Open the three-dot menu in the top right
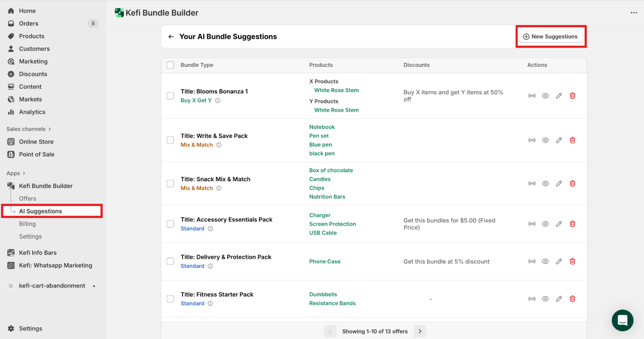Image resolution: width=644 pixels, height=339 pixels. (634, 13)
